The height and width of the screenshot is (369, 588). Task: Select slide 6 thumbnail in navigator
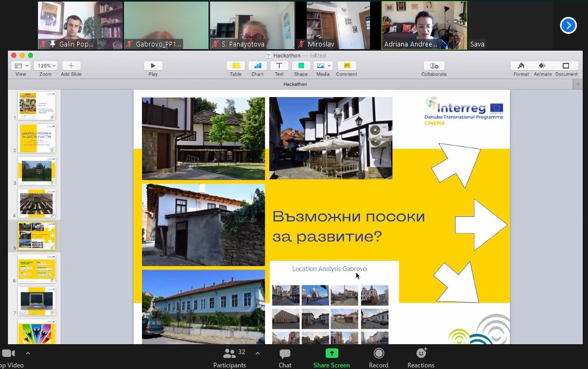point(37,269)
